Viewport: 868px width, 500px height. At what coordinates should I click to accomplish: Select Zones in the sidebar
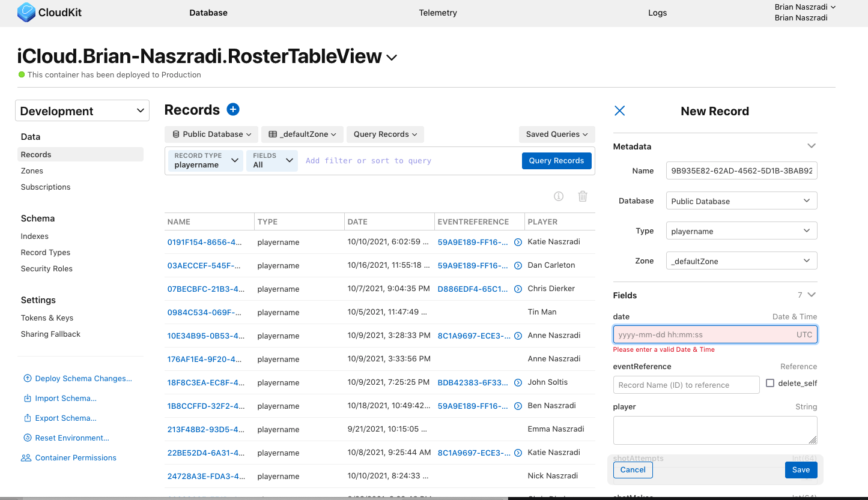32,170
